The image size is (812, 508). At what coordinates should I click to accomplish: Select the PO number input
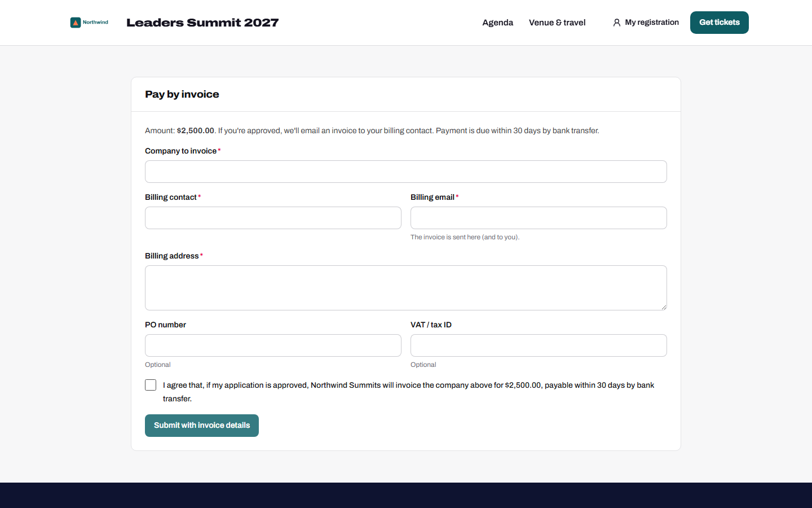(x=273, y=345)
